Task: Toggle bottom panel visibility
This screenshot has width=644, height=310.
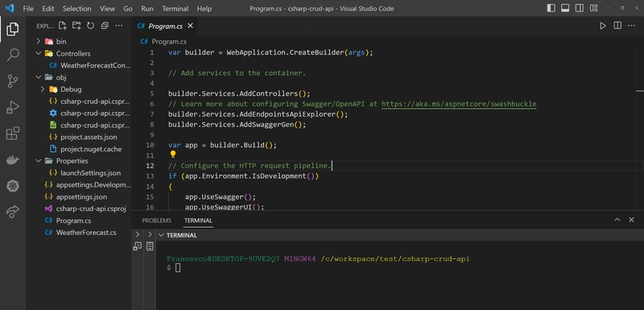Action: coord(565,8)
